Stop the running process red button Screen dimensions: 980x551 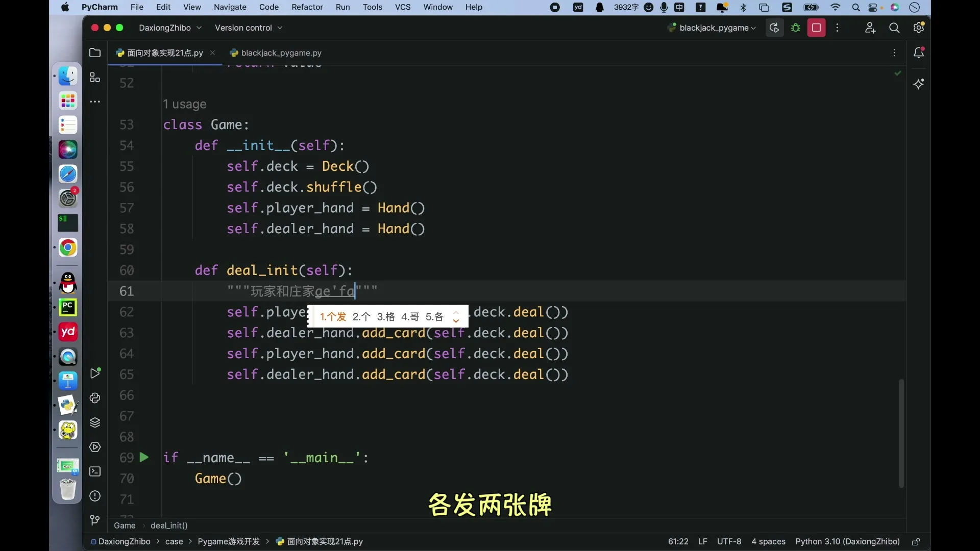point(816,28)
